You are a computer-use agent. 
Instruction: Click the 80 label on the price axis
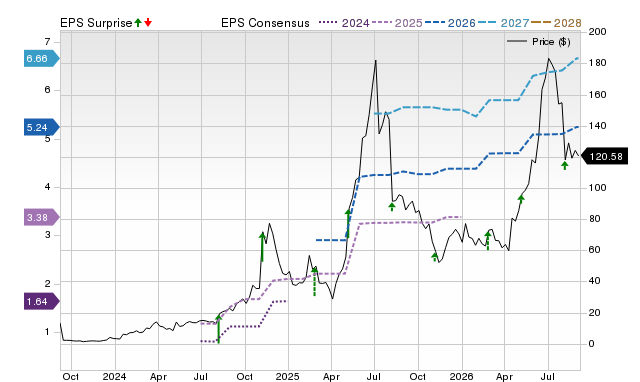[x=594, y=219]
